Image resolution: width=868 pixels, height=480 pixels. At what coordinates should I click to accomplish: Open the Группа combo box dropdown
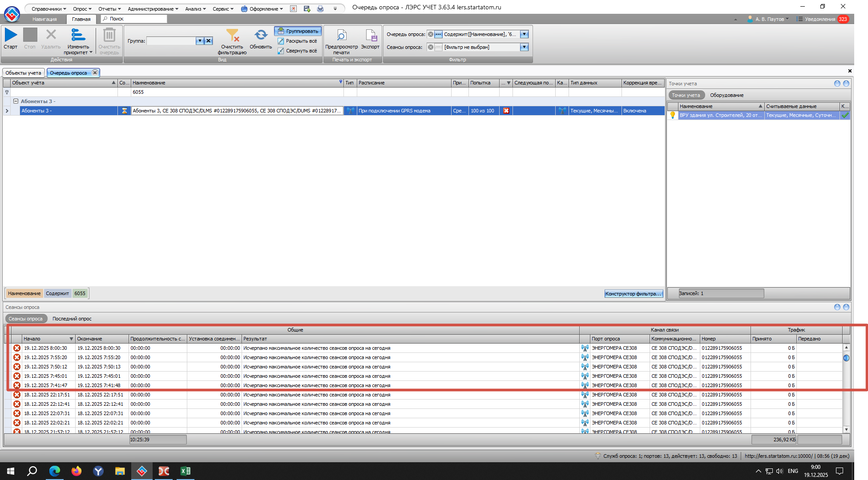point(200,41)
